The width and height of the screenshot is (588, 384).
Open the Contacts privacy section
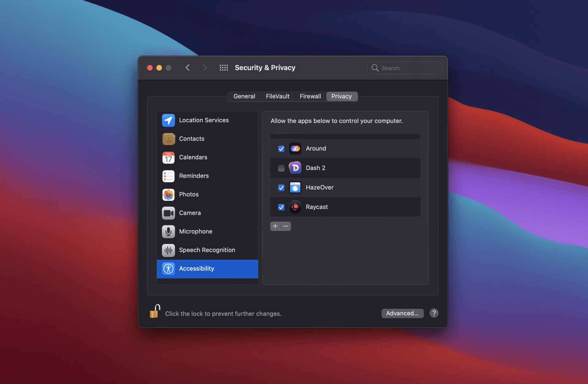click(x=168, y=139)
